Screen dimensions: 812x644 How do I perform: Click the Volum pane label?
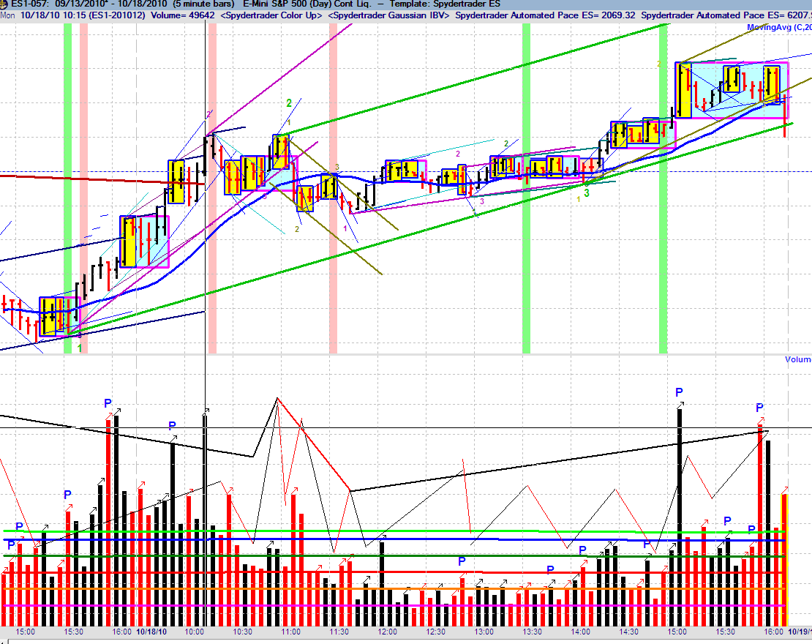(798, 359)
